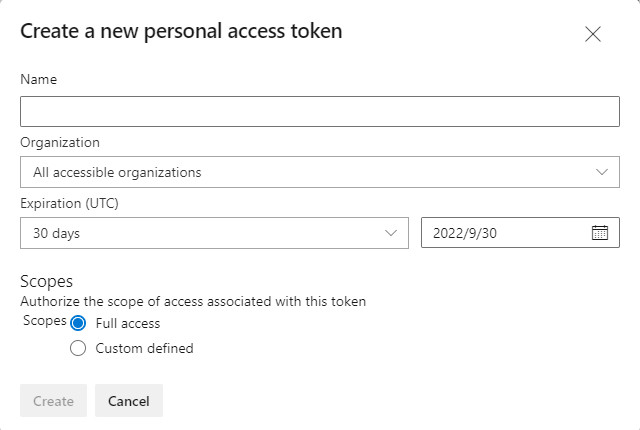Click the Name field label
Image resolution: width=640 pixels, height=430 pixels.
coord(38,80)
